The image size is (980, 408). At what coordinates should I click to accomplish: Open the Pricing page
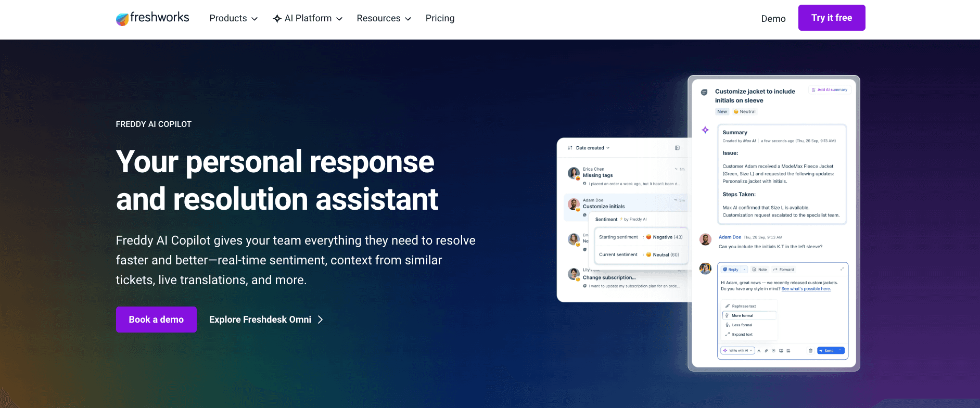click(x=440, y=19)
